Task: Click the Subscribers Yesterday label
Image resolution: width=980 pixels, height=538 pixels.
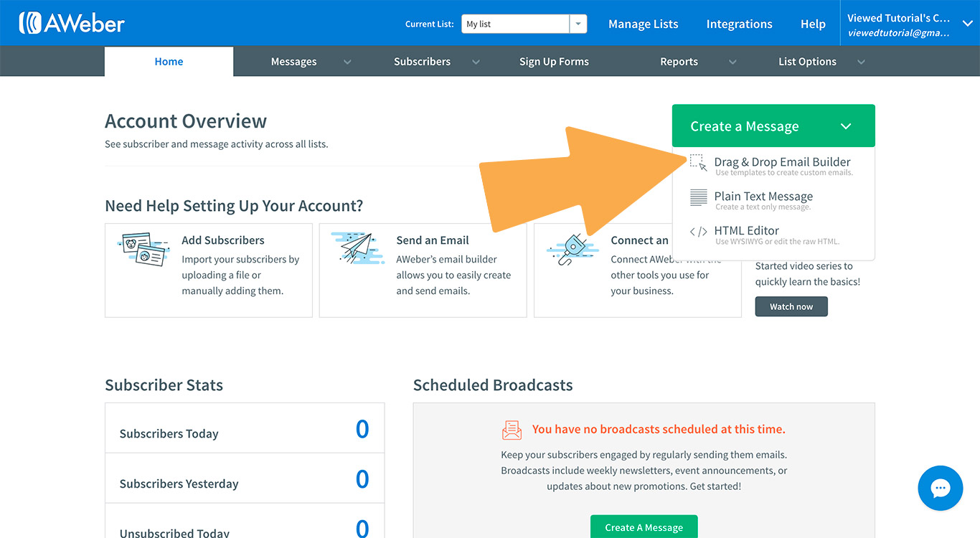Action: [179, 483]
